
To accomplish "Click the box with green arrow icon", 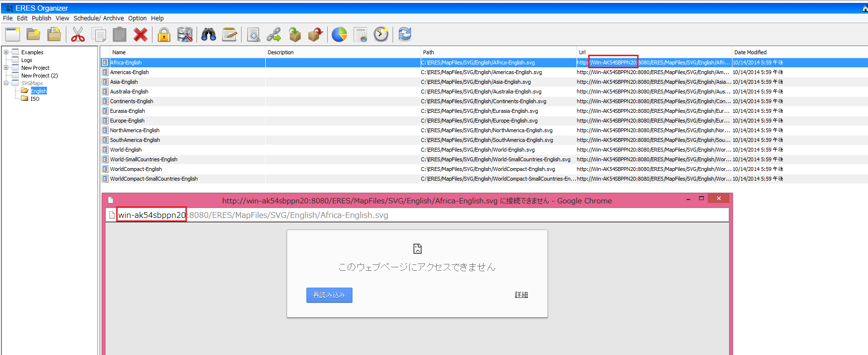I will pos(295,34).
